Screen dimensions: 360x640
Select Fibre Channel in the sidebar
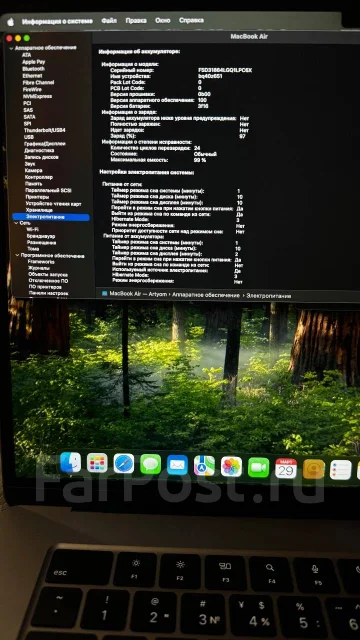point(38,82)
